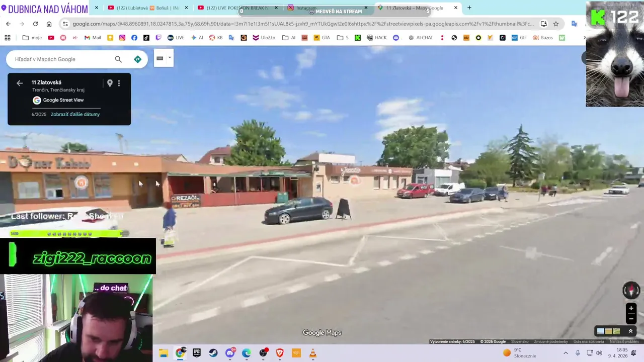Click the 'Zmluvné podmienky' footer link
This screenshot has width=644, height=362.
pyautogui.click(x=551, y=342)
